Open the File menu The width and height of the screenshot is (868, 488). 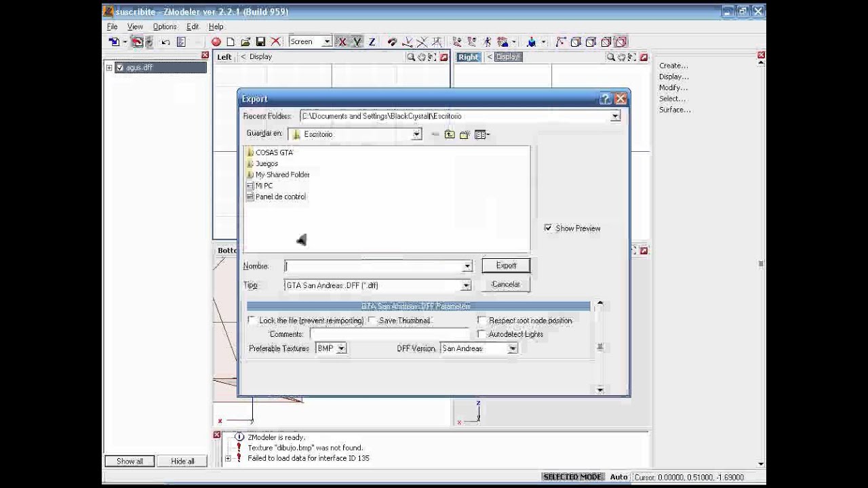pyautogui.click(x=112, y=26)
